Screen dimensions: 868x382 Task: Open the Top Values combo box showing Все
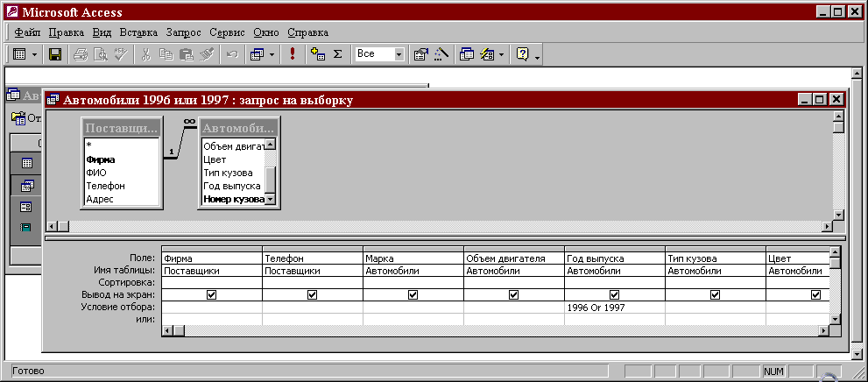[x=381, y=54]
